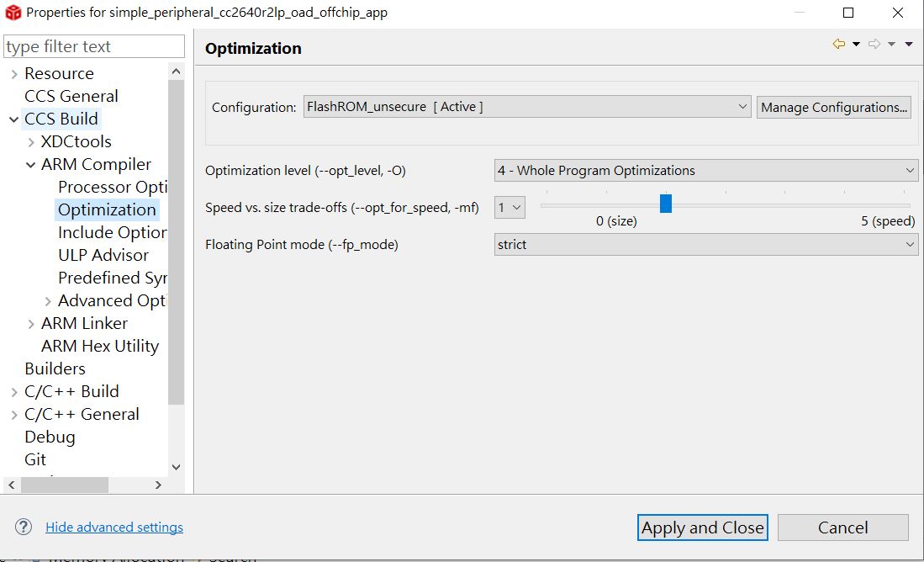Image resolution: width=924 pixels, height=562 pixels.
Task: Open the speed vs size value dropdown
Action: click(510, 207)
